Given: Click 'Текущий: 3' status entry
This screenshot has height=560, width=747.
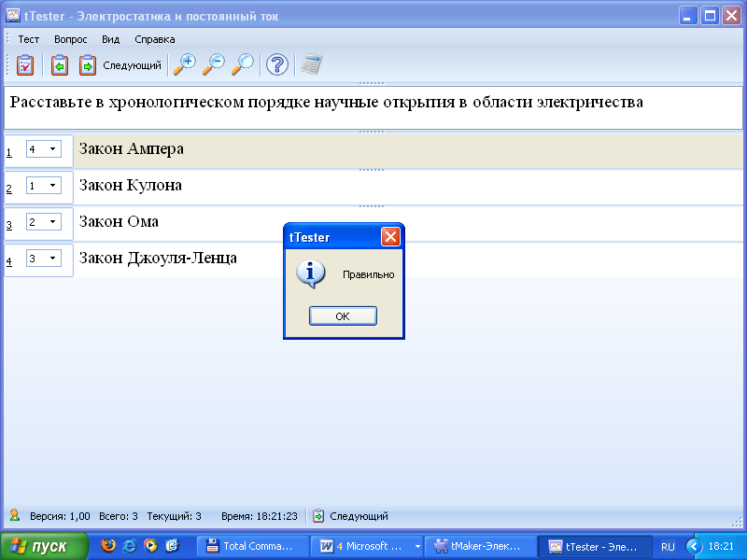Looking at the screenshot, I should pyautogui.click(x=174, y=516).
